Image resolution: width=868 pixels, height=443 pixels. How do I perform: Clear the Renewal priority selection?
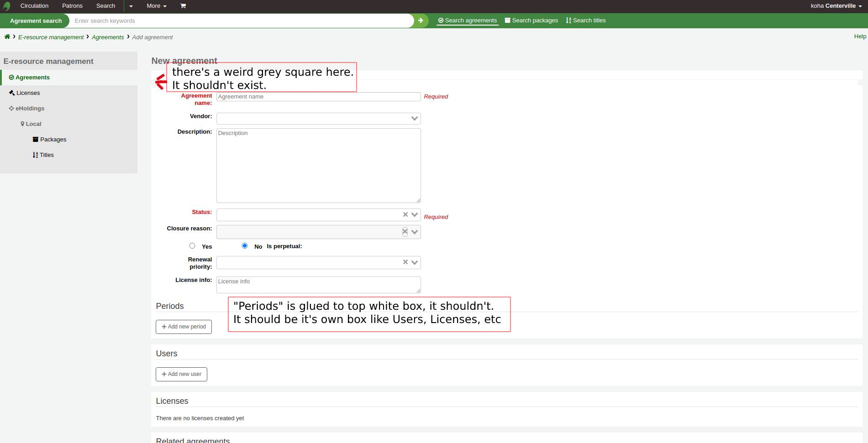pyautogui.click(x=405, y=262)
